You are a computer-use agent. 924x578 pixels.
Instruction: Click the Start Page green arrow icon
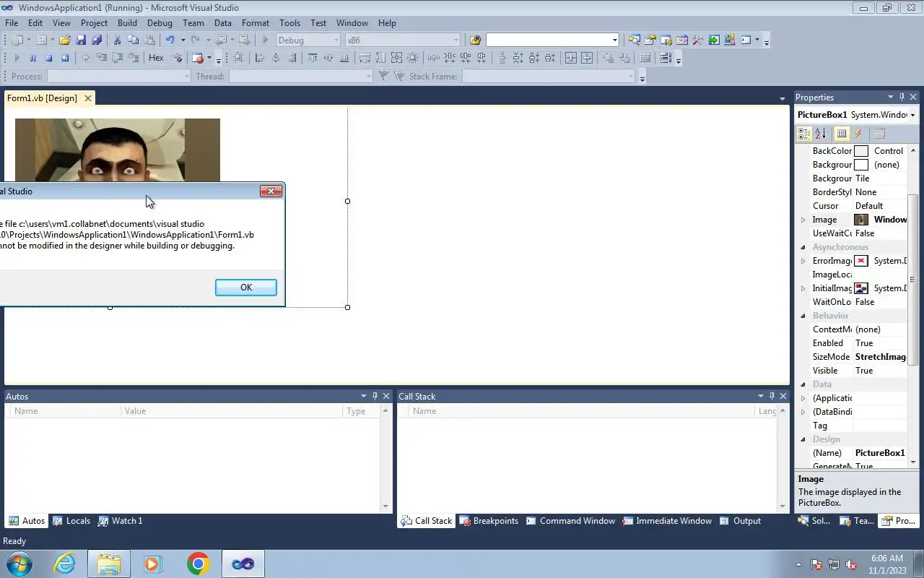pos(714,40)
